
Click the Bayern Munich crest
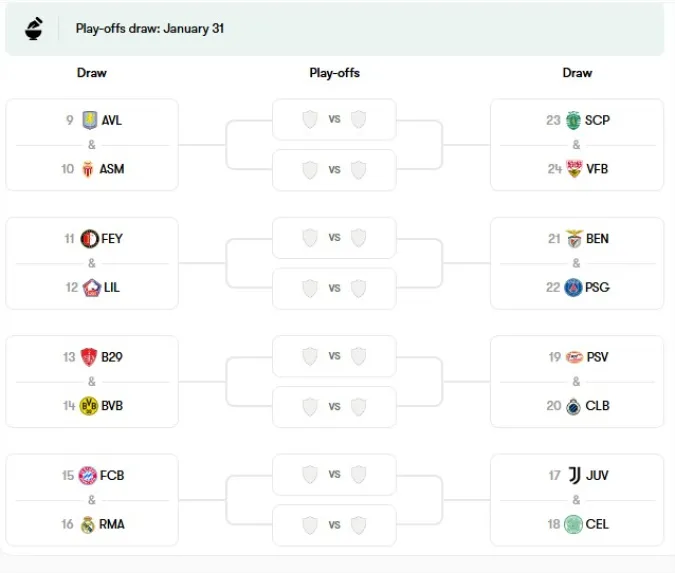click(88, 475)
